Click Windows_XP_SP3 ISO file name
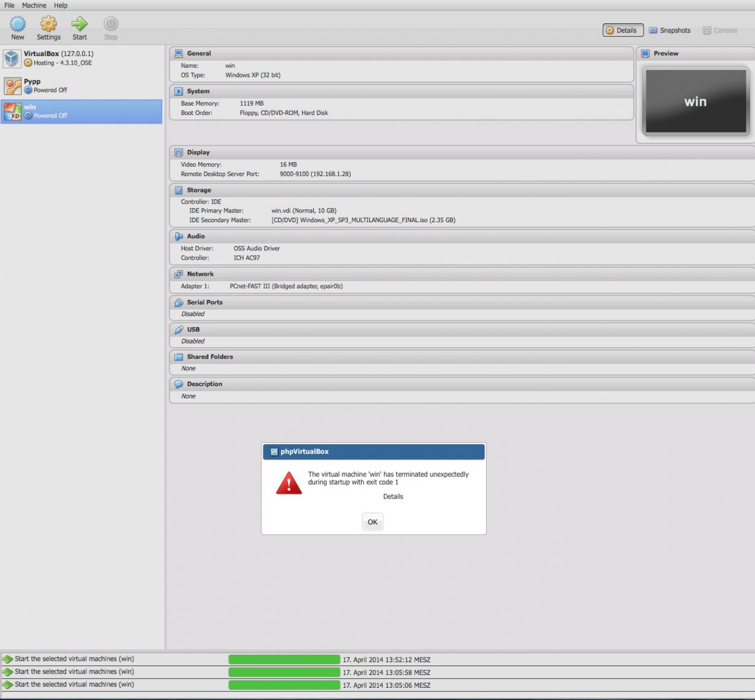 coord(363,220)
